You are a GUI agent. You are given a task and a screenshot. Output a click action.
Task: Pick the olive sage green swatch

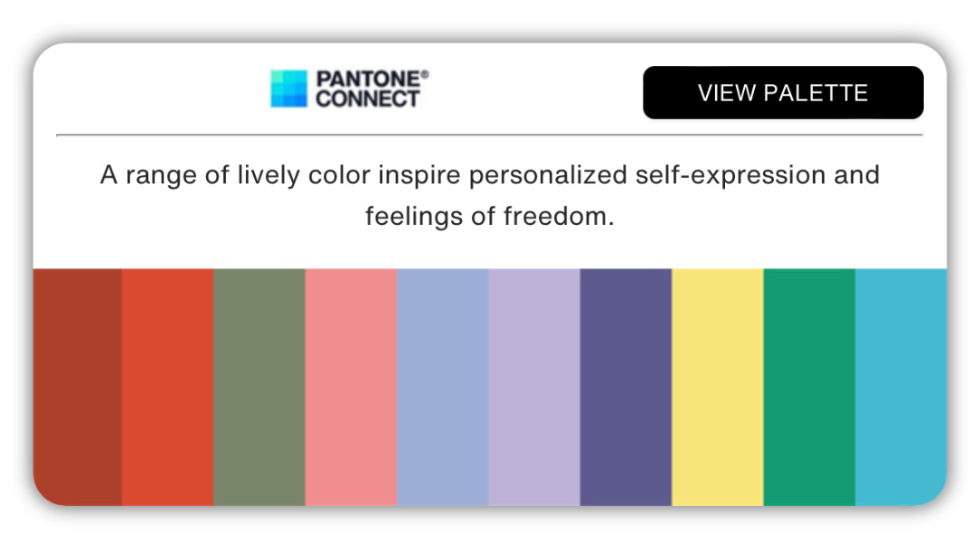point(260,387)
